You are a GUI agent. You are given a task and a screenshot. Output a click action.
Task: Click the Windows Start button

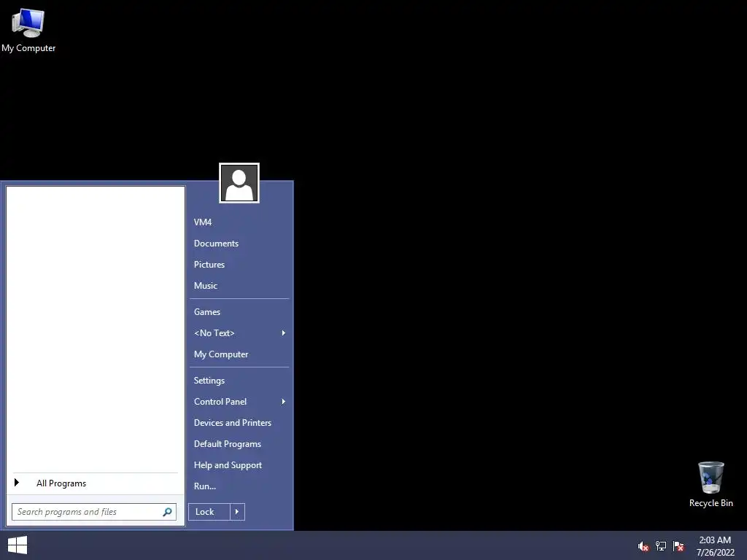tap(18, 545)
